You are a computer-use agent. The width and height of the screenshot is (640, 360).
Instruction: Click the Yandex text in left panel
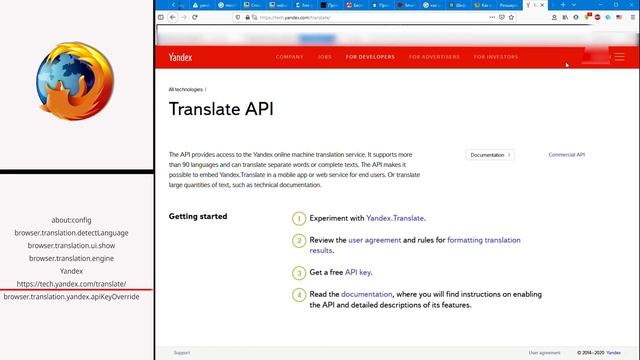click(x=71, y=271)
